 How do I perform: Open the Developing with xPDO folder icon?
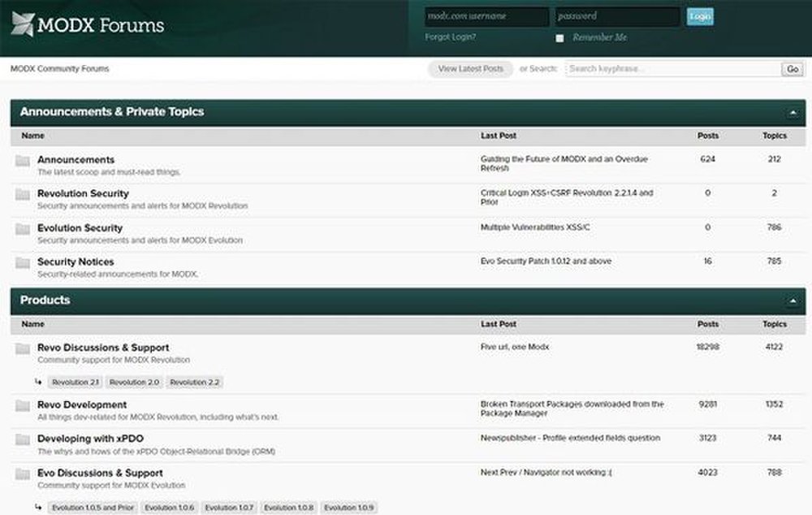point(22,439)
